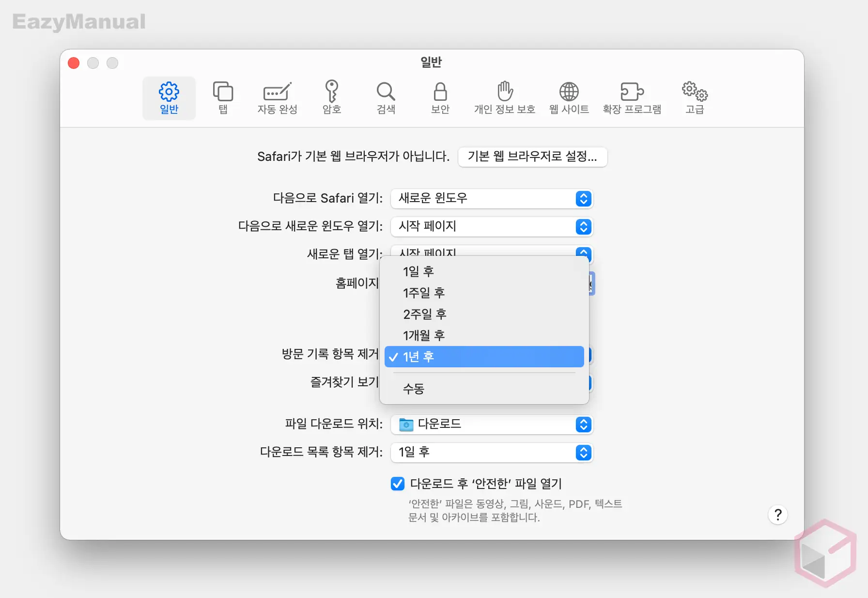Select 2주일 후 menu option
This screenshot has width=868, height=598.
[484, 314]
